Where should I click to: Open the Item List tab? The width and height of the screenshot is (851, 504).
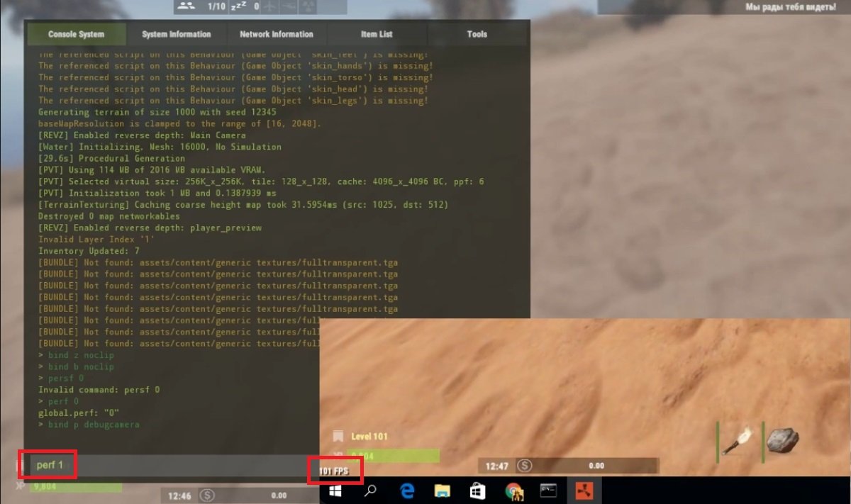coord(377,34)
